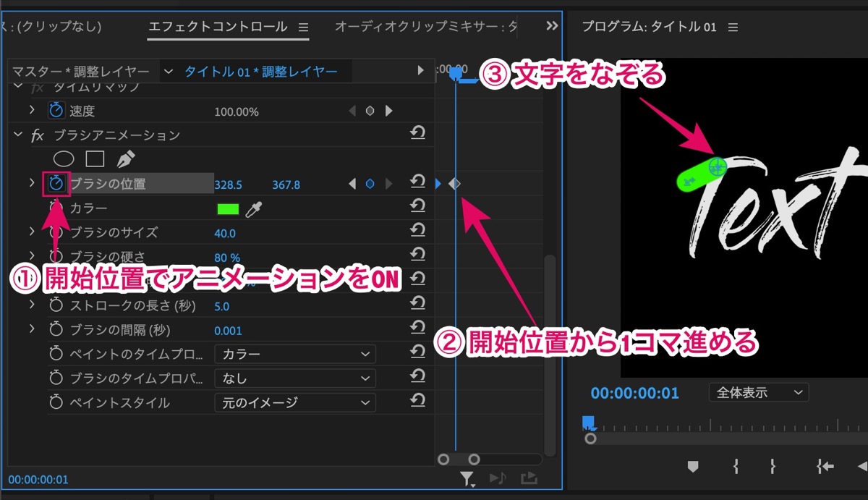This screenshot has width=868, height=500.
Task: Reset the ブラシアニメーション effect
Action: (x=417, y=134)
